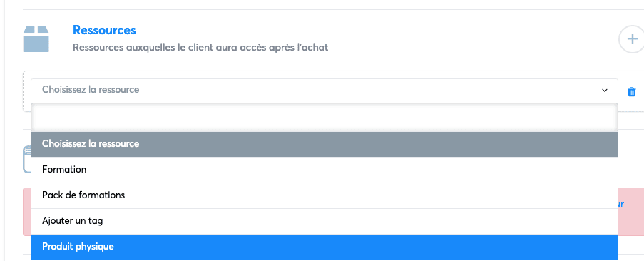Open the Choisissez la ressource select field
The image size is (644, 261).
pos(324,91)
